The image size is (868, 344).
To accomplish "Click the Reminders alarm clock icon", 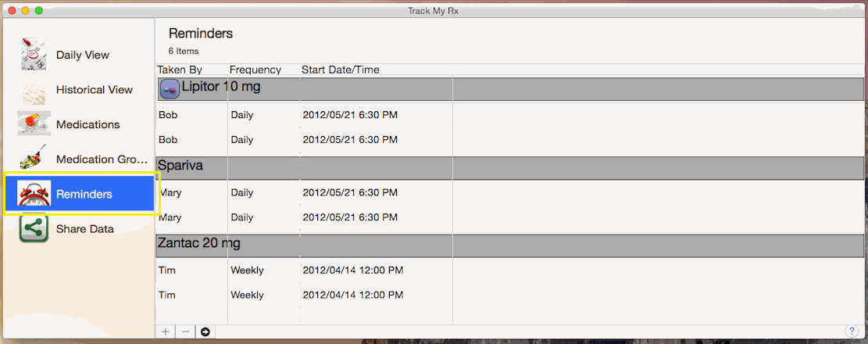I will pos(34,194).
